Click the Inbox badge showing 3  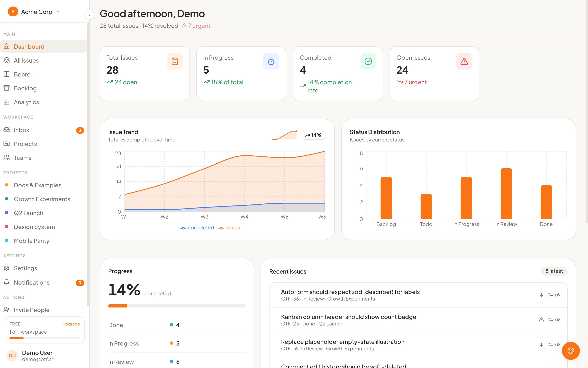[80, 130]
